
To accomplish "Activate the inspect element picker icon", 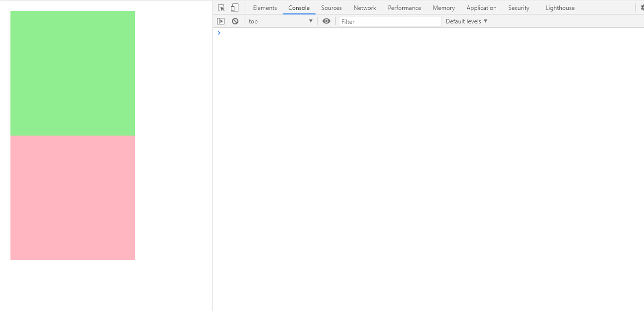I will 221,8.
